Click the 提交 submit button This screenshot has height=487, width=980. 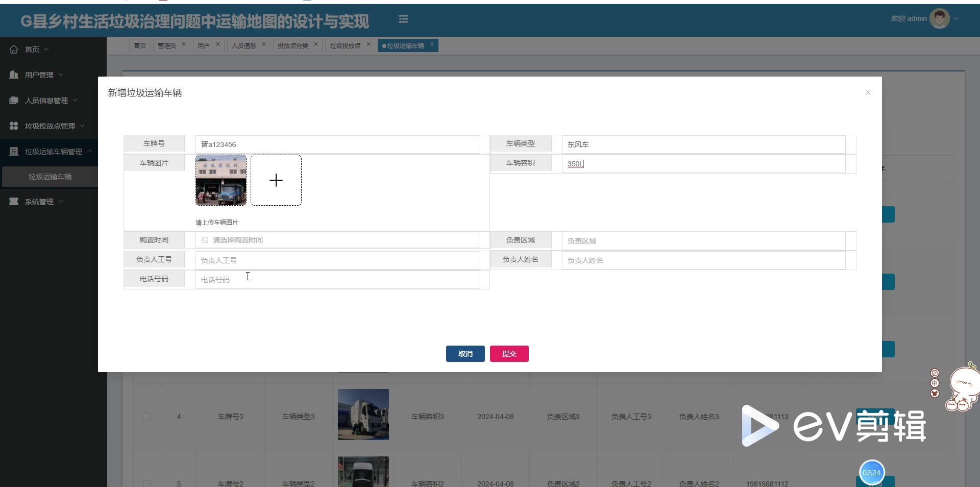[x=509, y=354]
